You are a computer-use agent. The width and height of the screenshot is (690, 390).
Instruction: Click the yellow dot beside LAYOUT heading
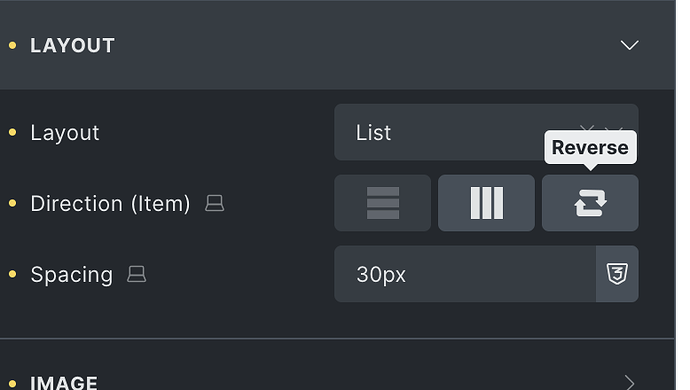(x=12, y=45)
